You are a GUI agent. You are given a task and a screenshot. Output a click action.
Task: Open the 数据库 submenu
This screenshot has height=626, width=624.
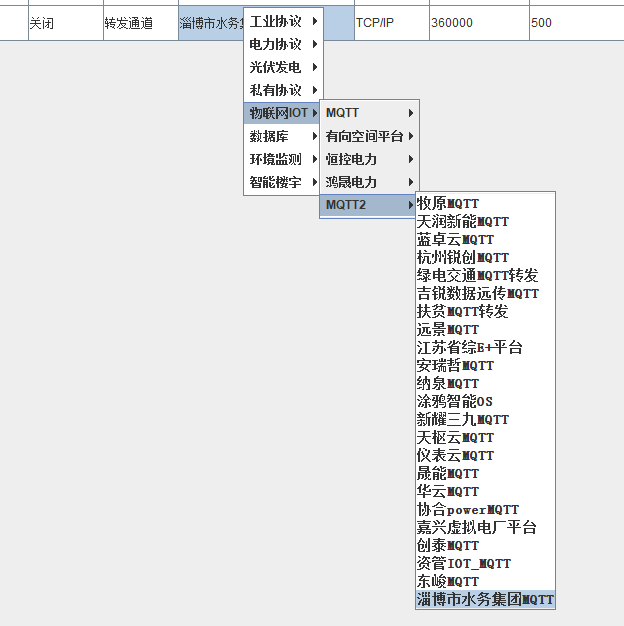point(281,136)
